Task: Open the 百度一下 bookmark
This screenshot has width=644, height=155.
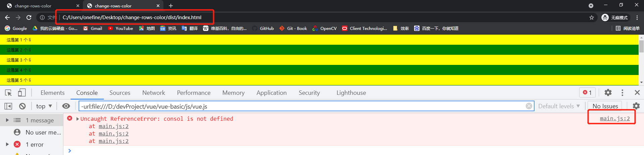Action: click(x=436, y=29)
